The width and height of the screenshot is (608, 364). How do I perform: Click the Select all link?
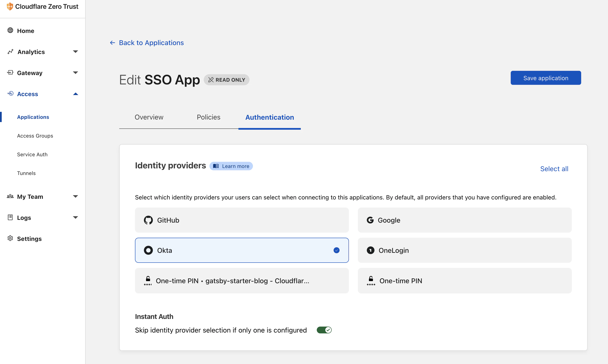(554, 169)
